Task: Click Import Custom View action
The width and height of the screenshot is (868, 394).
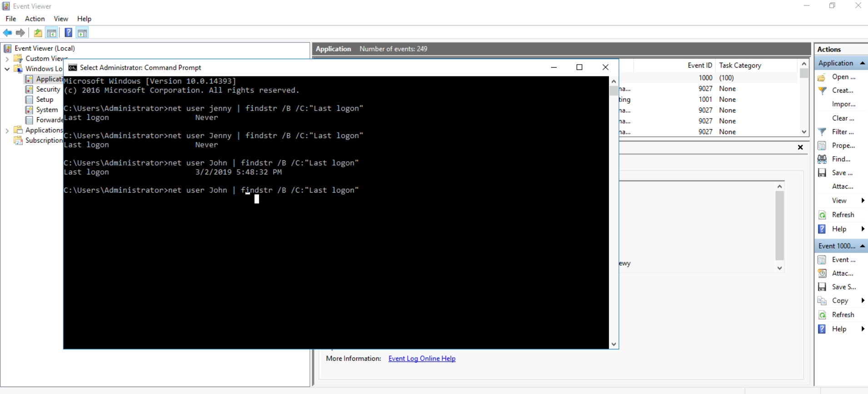Action: coord(843,104)
